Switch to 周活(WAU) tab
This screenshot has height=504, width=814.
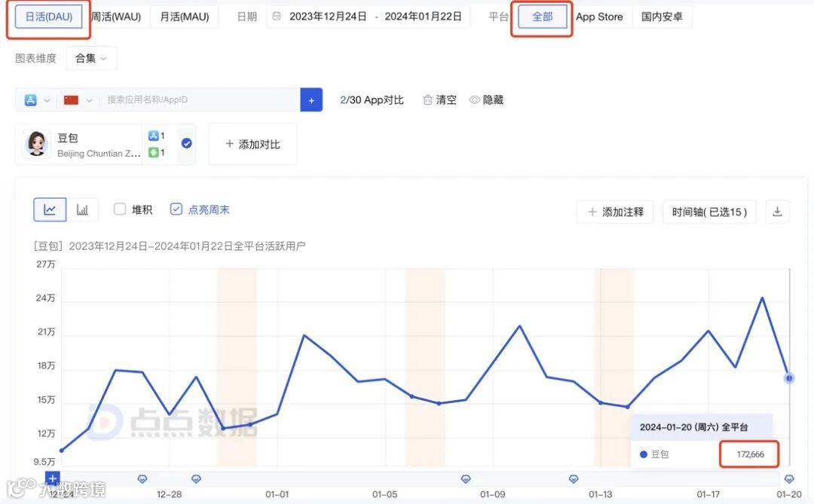tap(116, 17)
